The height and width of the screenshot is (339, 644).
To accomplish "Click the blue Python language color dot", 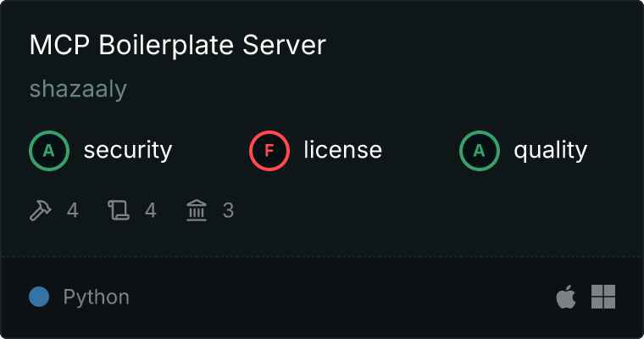I will click(x=38, y=297).
